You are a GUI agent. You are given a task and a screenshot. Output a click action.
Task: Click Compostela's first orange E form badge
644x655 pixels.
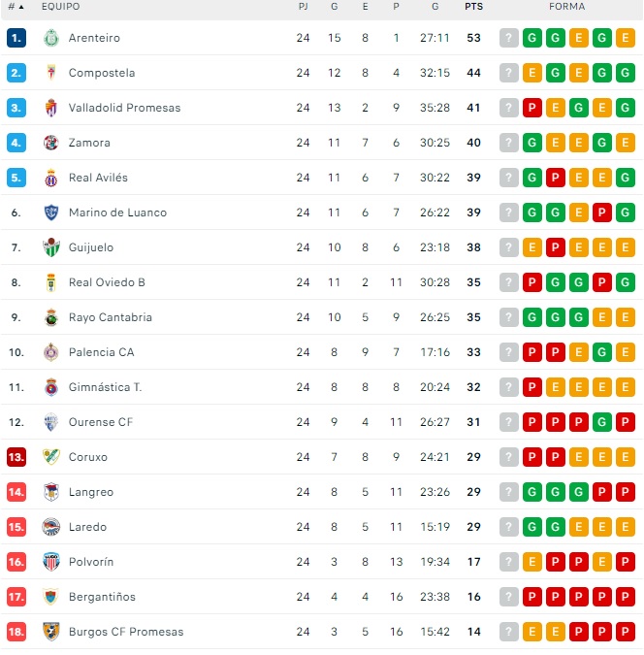(532, 73)
